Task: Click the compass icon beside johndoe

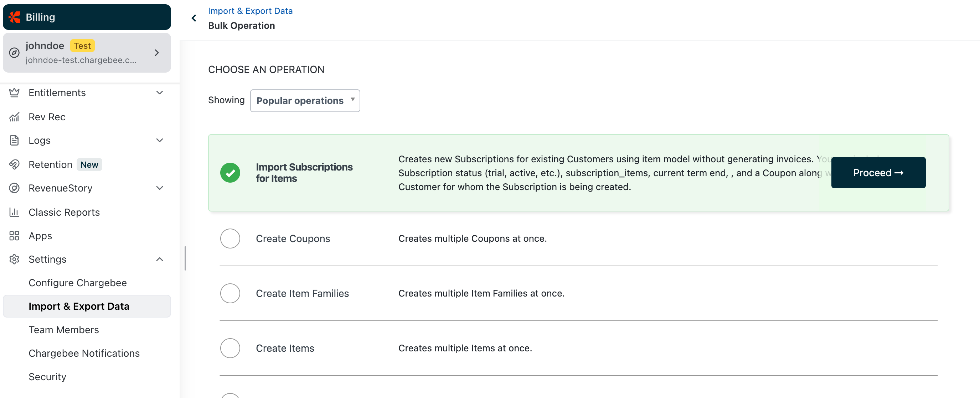Action: (15, 52)
